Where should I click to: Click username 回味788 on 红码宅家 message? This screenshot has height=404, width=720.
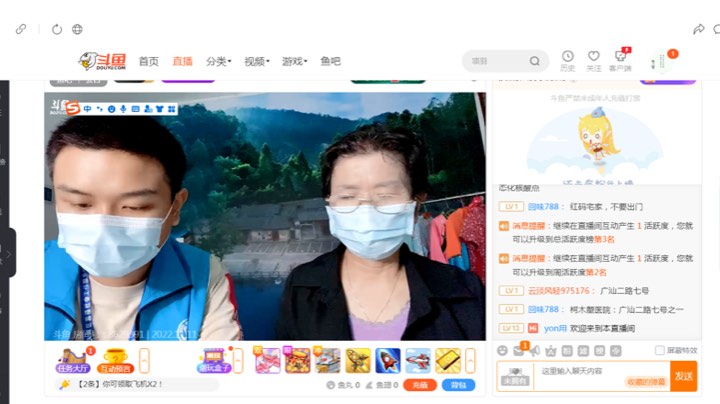pos(543,207)
